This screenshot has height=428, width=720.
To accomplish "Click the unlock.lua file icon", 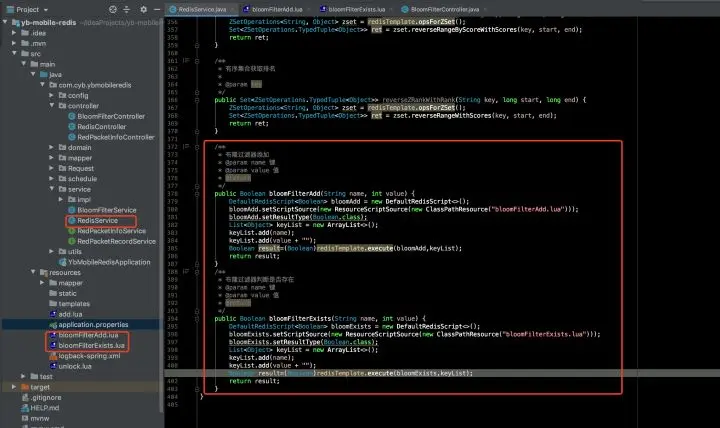I will tap(53, 366).
